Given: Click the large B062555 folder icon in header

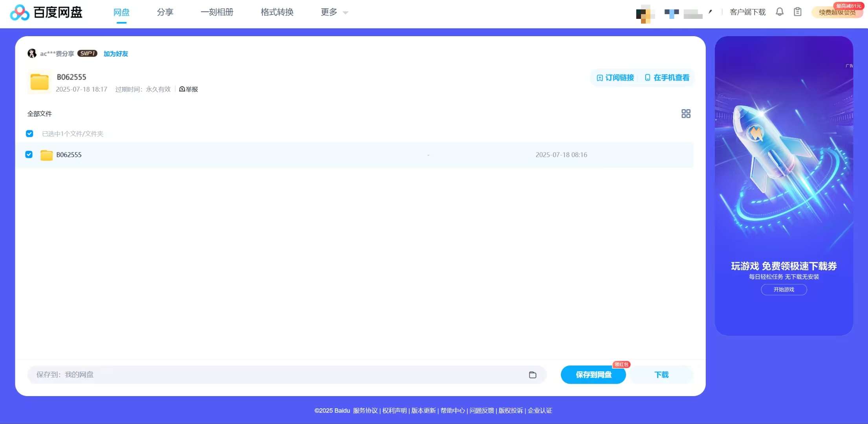Looking at the screenshot, I should 40,82.
